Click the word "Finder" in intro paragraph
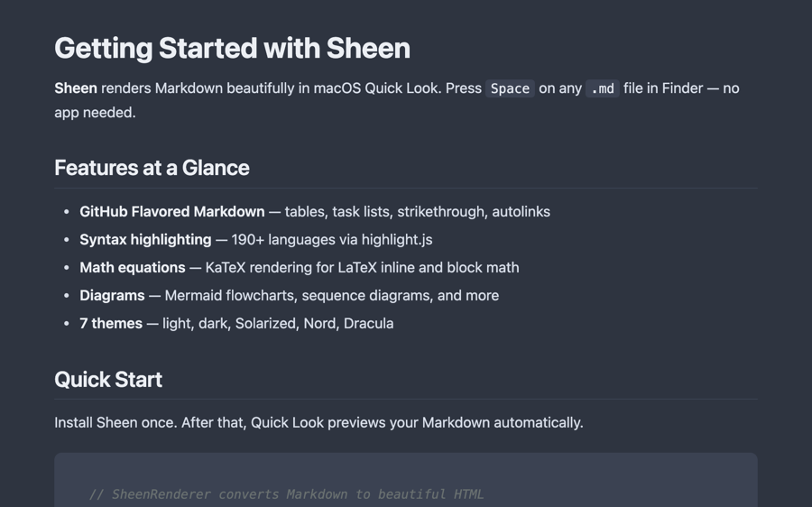 (682, 88)
